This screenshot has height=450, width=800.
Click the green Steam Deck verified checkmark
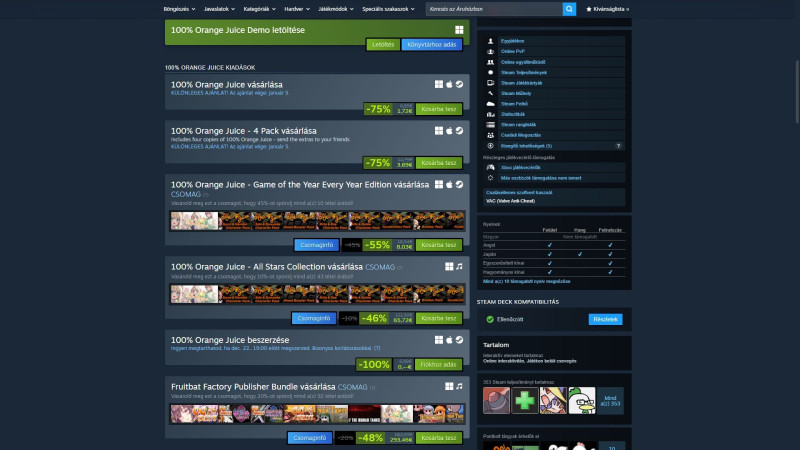tap(490, 319)
